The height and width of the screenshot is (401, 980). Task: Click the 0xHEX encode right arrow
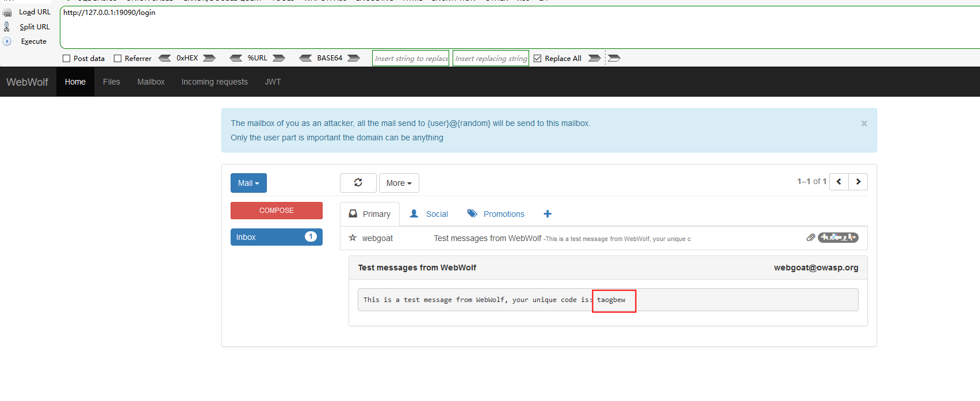click(209, 58)
